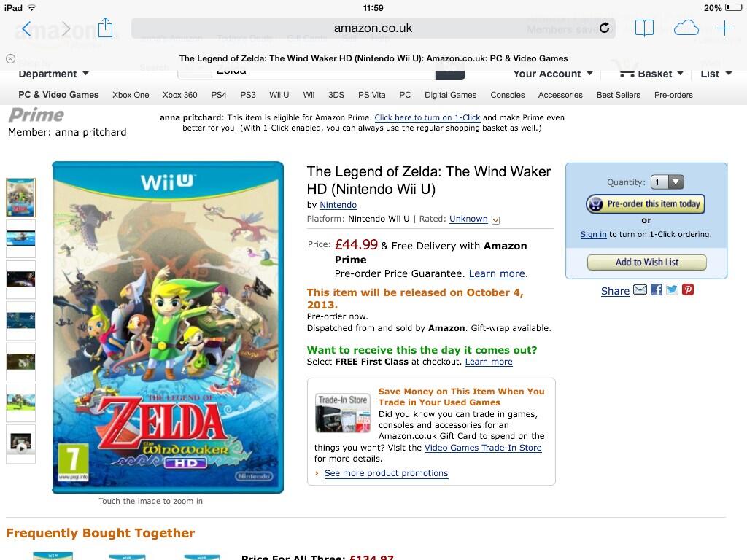Share product on Facebook
Image resolution: width=747 pixels, height=560 pixels.
coord(657,289)
